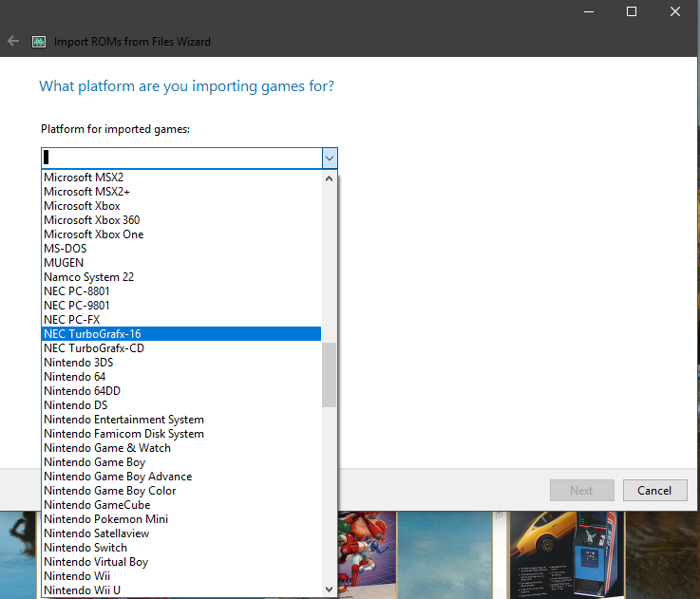Select NEC PC-FX from the list
Viewport: 700px width, 599px height.
(181, 320)
